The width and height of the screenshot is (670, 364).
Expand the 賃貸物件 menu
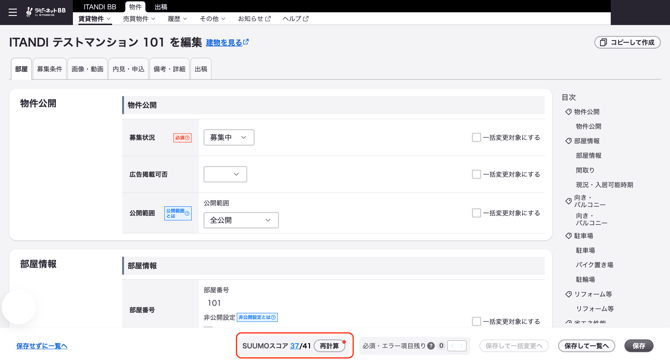(x=94, y=19)
